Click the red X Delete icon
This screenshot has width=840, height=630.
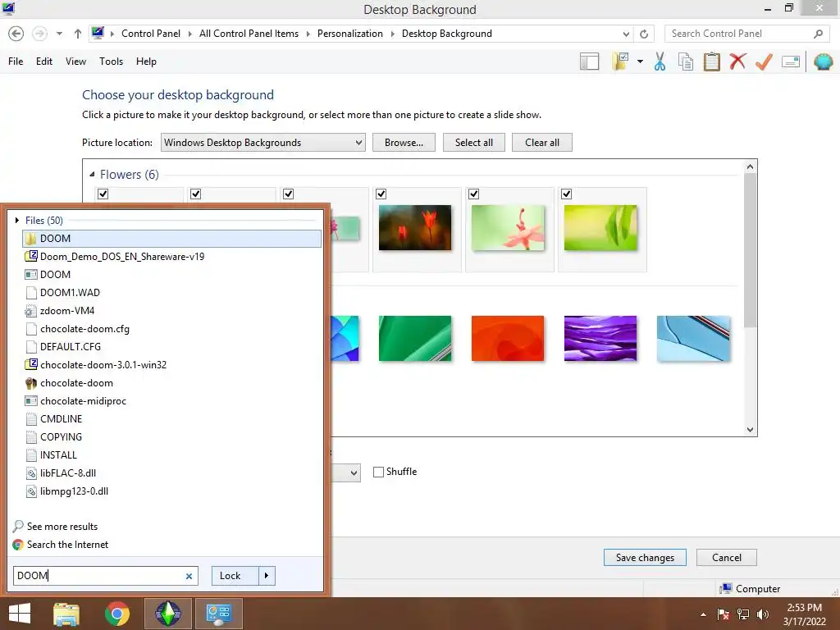[737, 61]
